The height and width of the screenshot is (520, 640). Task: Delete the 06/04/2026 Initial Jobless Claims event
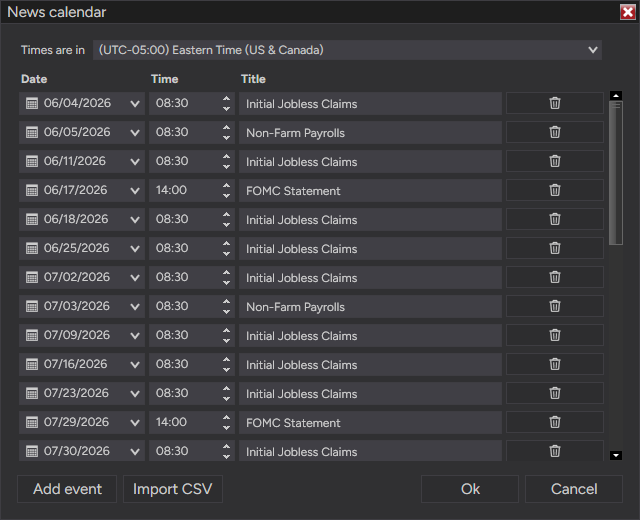[555, 103]
